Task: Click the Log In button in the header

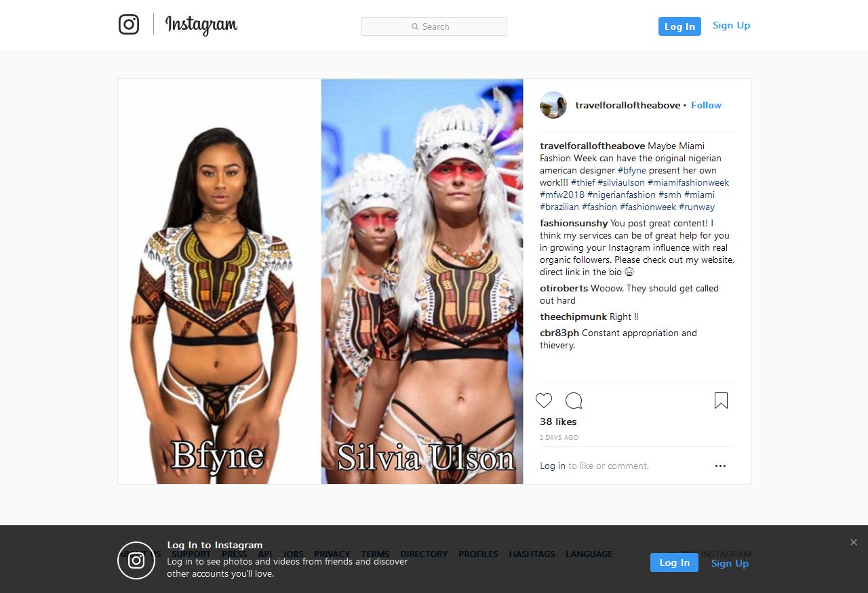Action: coord(679,26)
